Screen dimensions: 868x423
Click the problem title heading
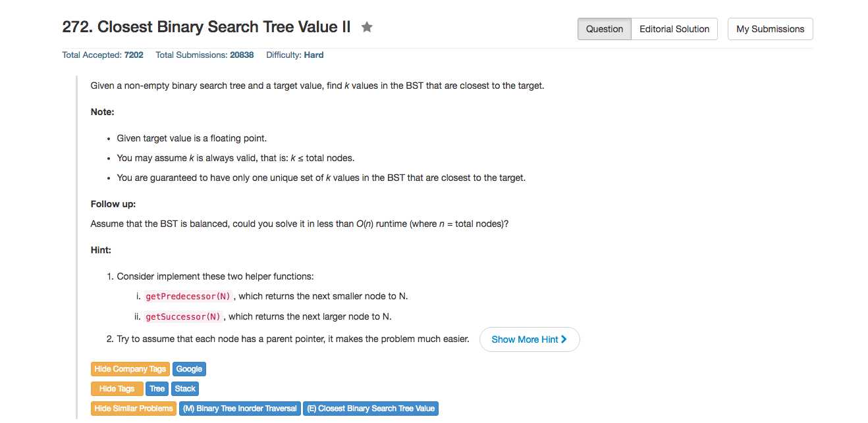coord(206,28)
